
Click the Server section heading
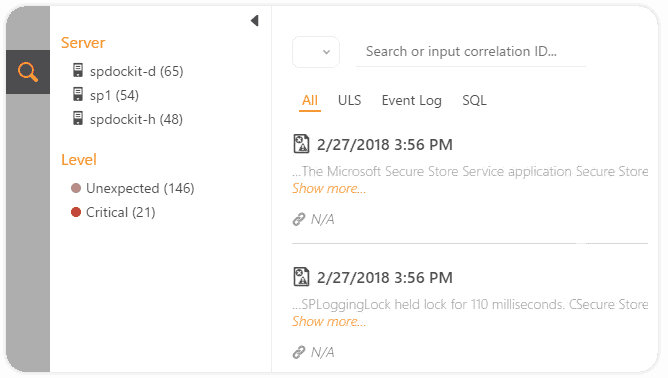point(83,43)
